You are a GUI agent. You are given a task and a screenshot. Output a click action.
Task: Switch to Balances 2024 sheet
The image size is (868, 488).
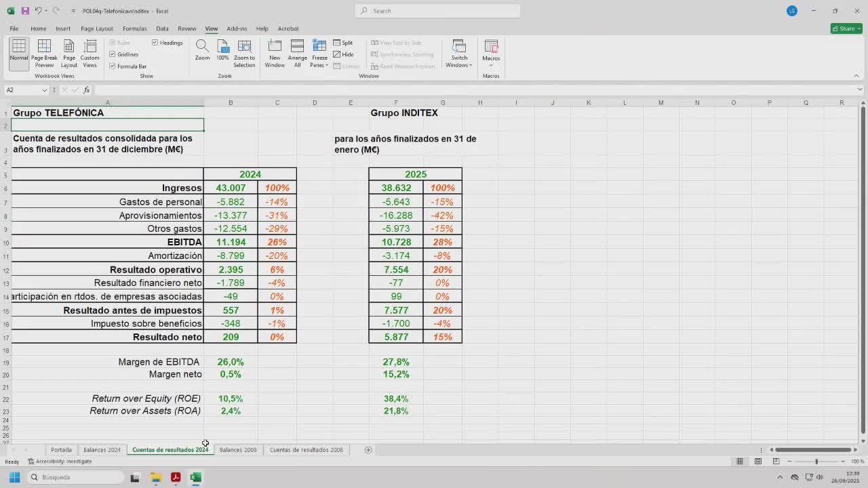(x=102, y=449)
